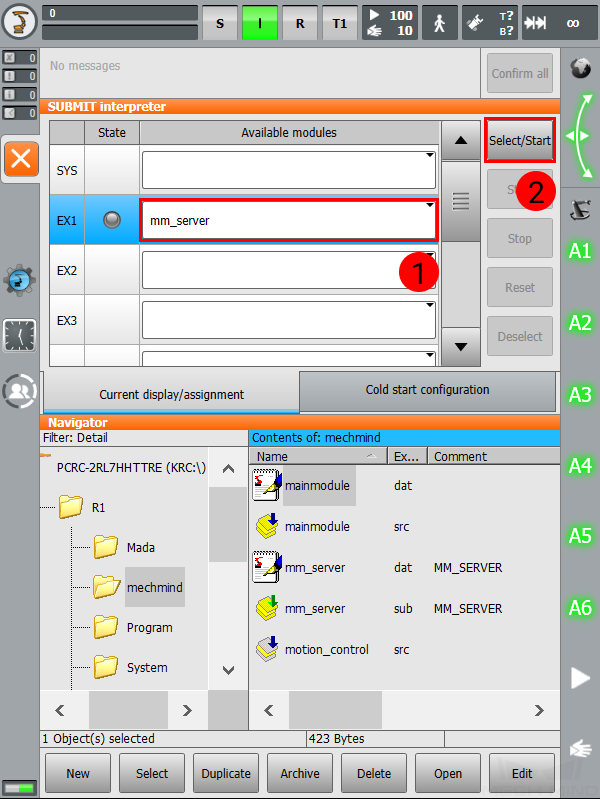The height and width of the screenshot is (799, 600).
Task: Click the Deselect button
Action: 519,336
